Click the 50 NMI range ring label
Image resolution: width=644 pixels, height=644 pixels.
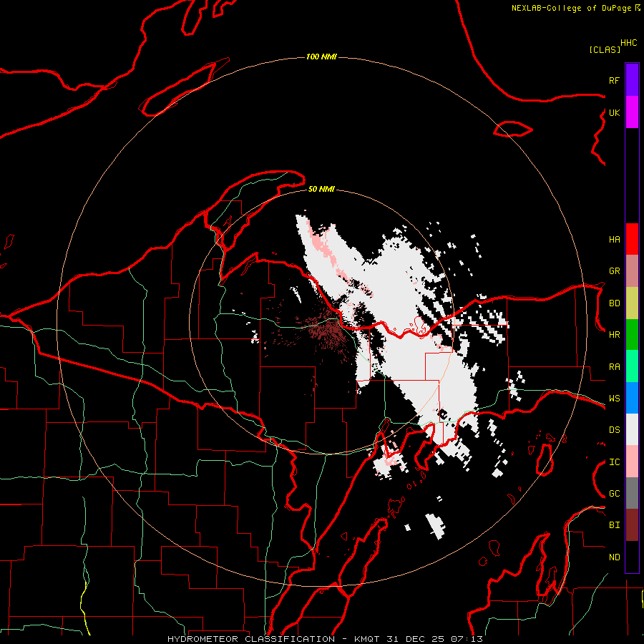[x=321, y=190]
